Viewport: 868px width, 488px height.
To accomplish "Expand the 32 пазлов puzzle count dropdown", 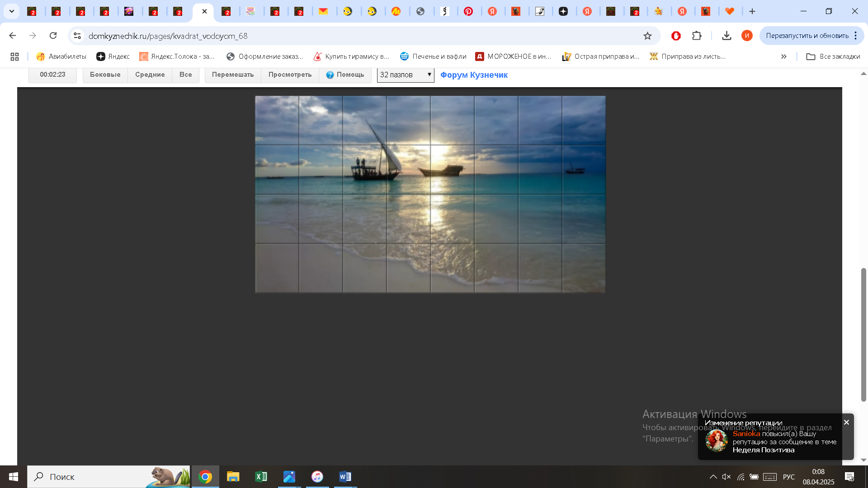I will [406, 75].
